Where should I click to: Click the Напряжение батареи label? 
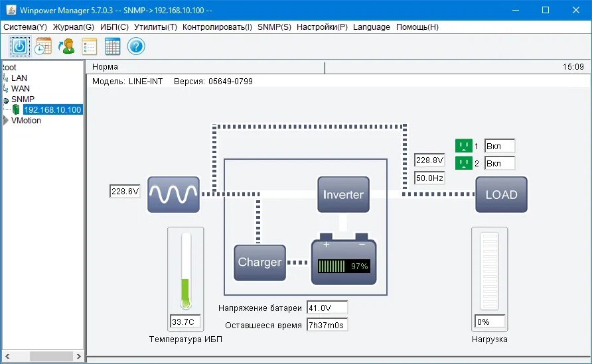(259, 308)
